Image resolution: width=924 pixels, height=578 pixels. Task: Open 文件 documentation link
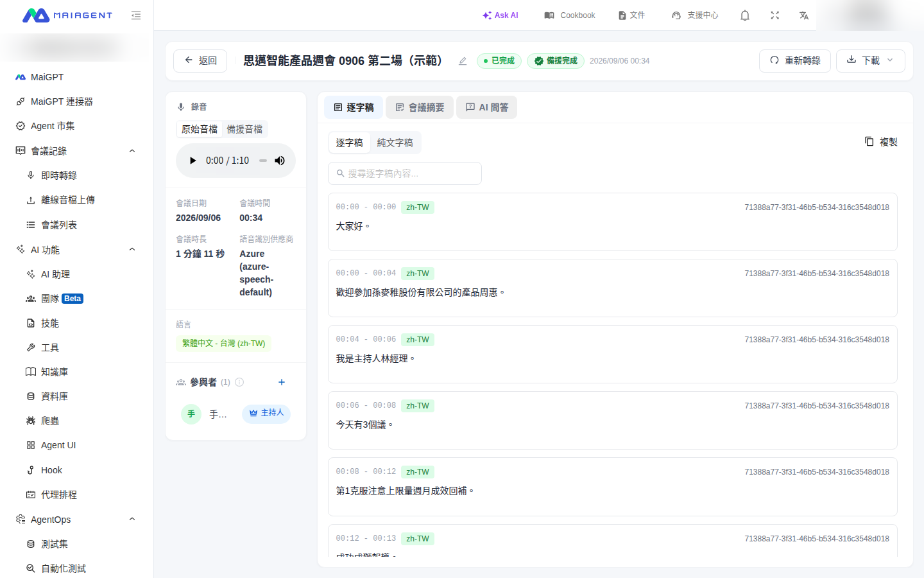point(631,15)
